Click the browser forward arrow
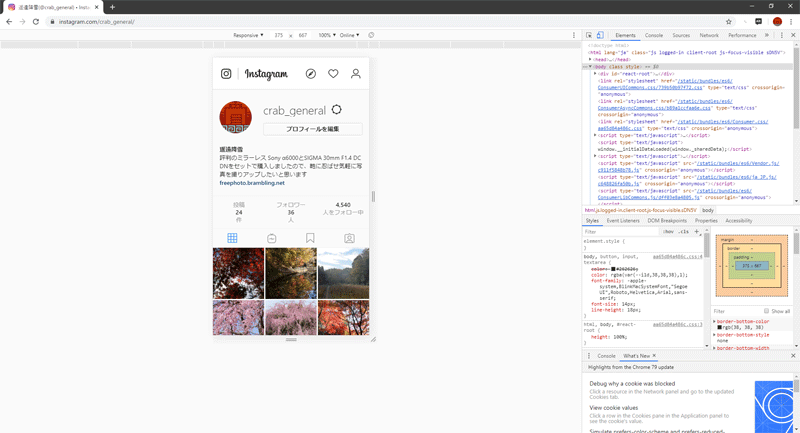800x433 pixels. 22,21
